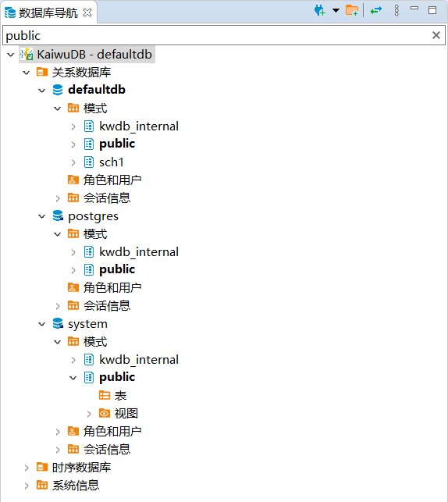The image size is (448, 502).
Task: Select the 数据库导航 tab
Action: [48, 12]
